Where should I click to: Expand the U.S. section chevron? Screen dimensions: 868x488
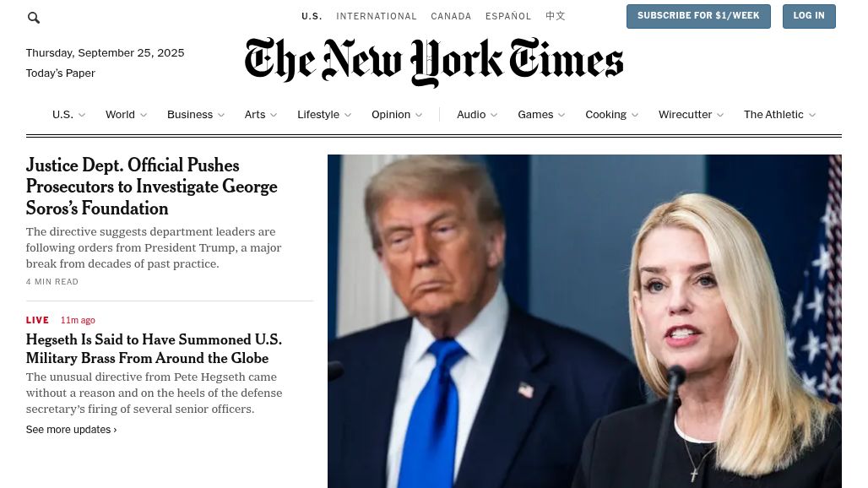(x=82, y=115)
